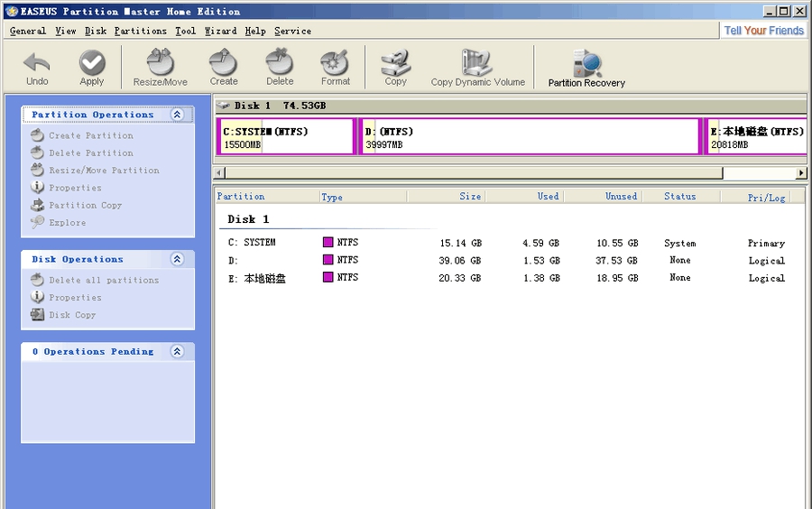Click the disk map scrollbar right arrow
This screenshot has height=509, width=812.
coord(801,172)
